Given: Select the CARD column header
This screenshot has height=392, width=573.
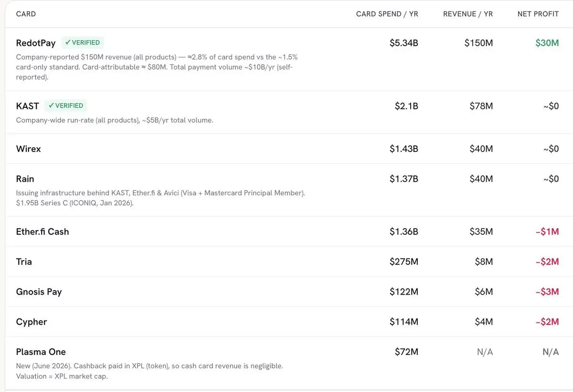Looking at the screenshot, I should (x=26, y=14).
